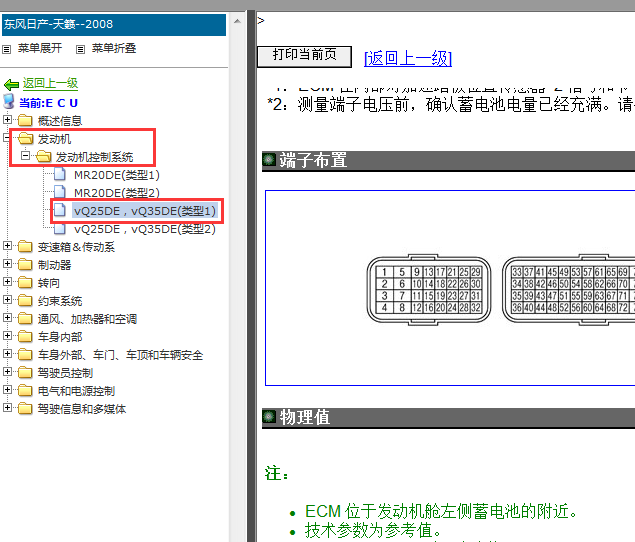Click the 驾驶信息和多媒体 folder icon
The width and height of the screenshot is (635, 542).
25,408
